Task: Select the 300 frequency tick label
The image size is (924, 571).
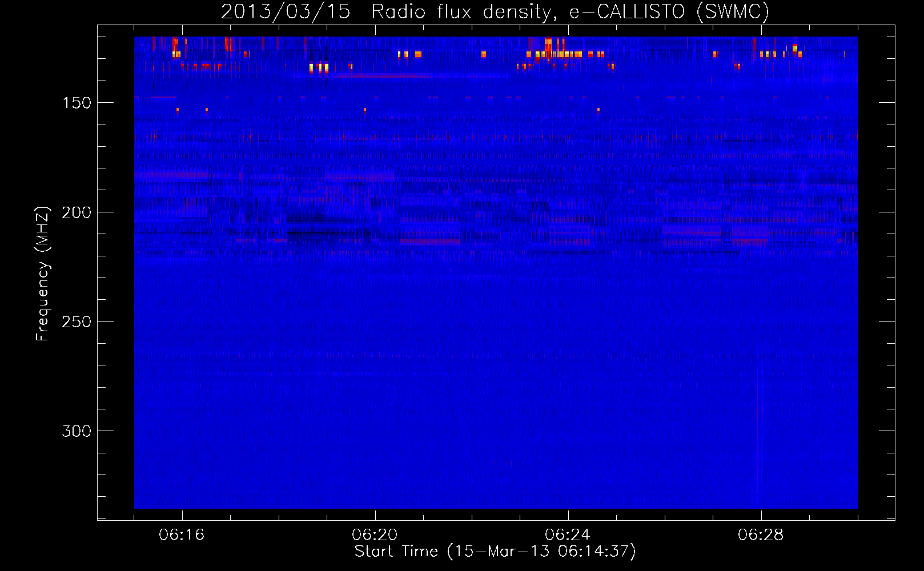Action: click(77, 431)
